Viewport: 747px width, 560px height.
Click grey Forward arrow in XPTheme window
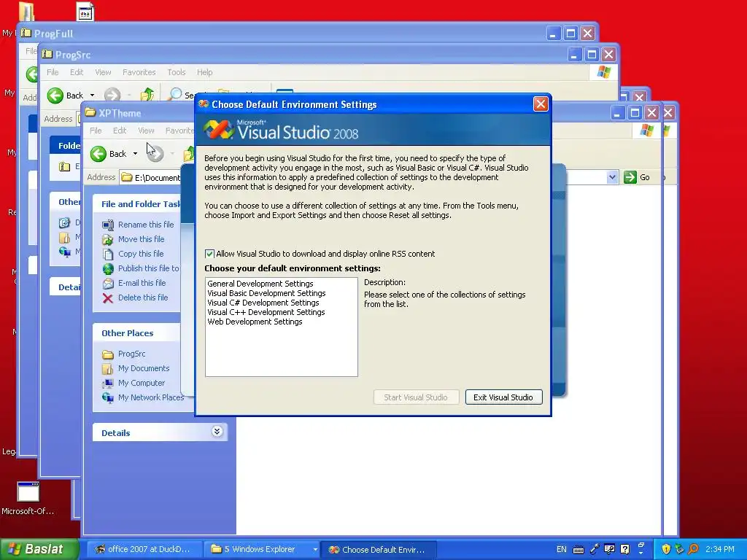155,153
